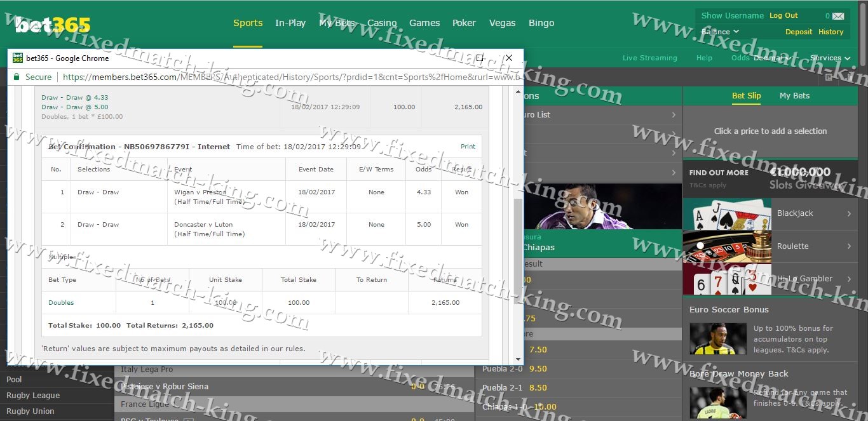Click the Doubles bet type link

tap(61, 303)
